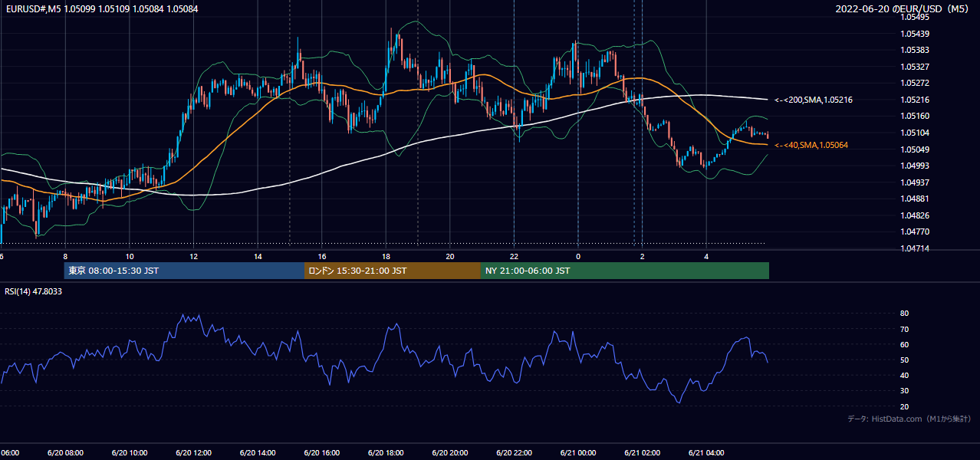
Task: Click the '6/20 20:00' bottom date label
Action: tap(449, 453)
